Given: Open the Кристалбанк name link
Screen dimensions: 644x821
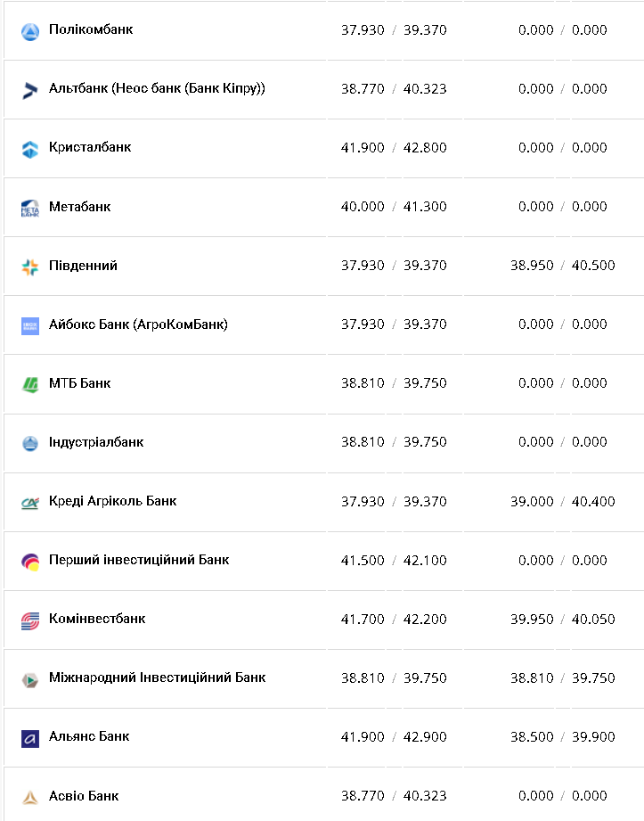Looking at the screenshot, I should (x=90, y=147).
